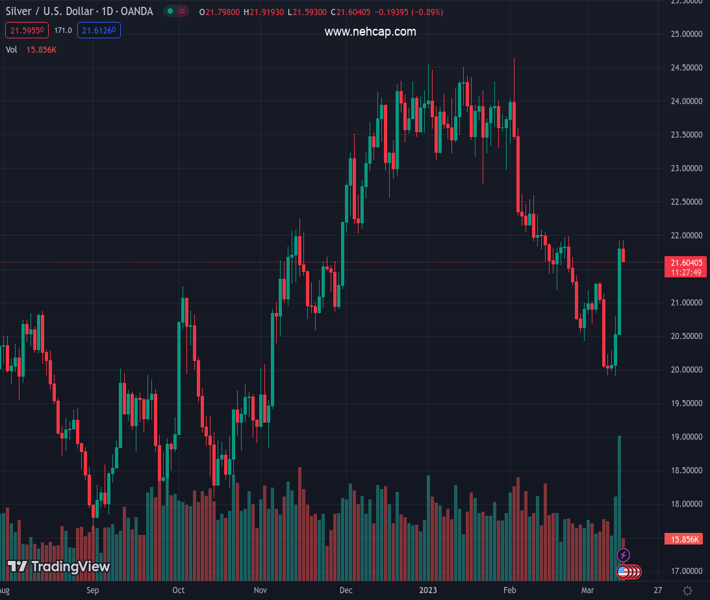Viewport: 710px width, 600px height.
Task: Click the www.nehcap.com watermark text
Action: point(370,32)
